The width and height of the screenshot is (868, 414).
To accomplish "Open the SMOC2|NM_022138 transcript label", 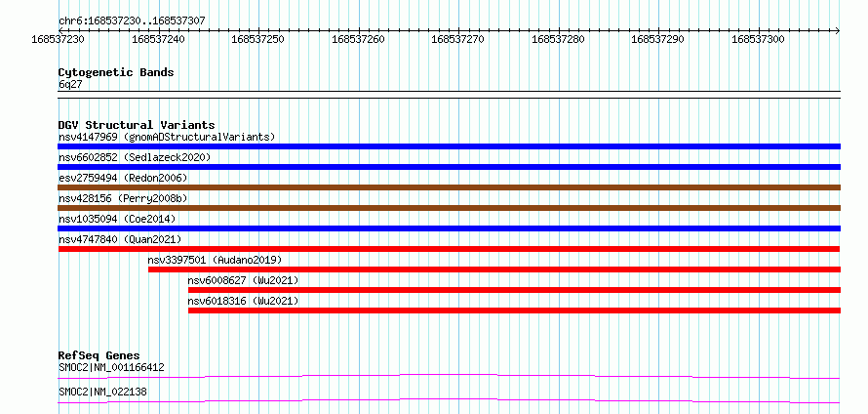I will (102, 392).
